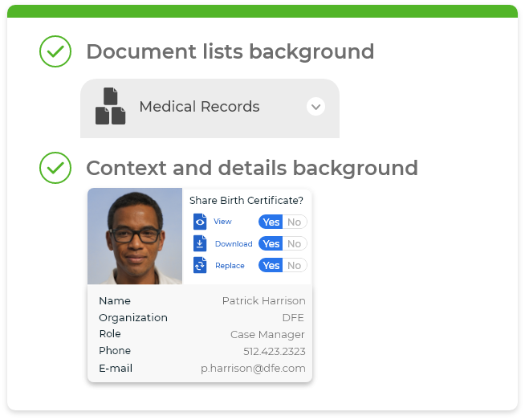Select the Medical Records list label
The image size is (525, 420).
[199, 107]
